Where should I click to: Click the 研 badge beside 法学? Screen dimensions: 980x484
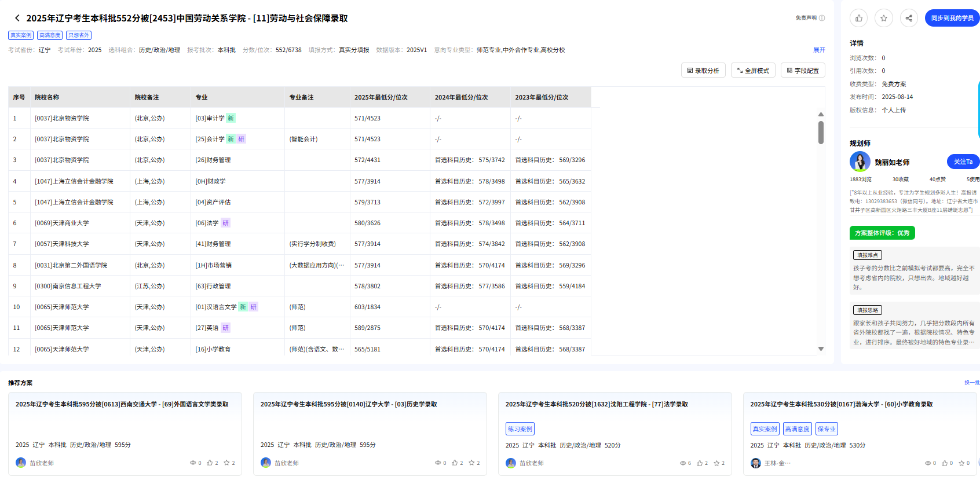[226, 223]
